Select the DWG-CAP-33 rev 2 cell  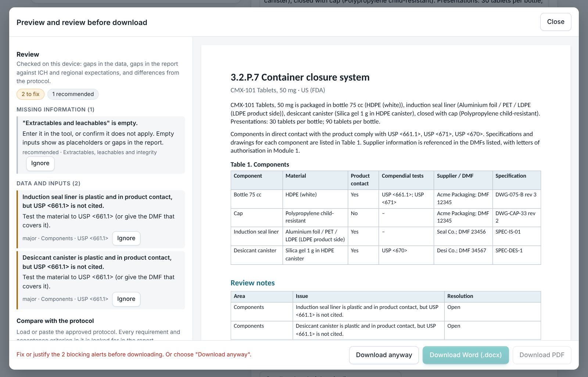click(x=516, y=217)
